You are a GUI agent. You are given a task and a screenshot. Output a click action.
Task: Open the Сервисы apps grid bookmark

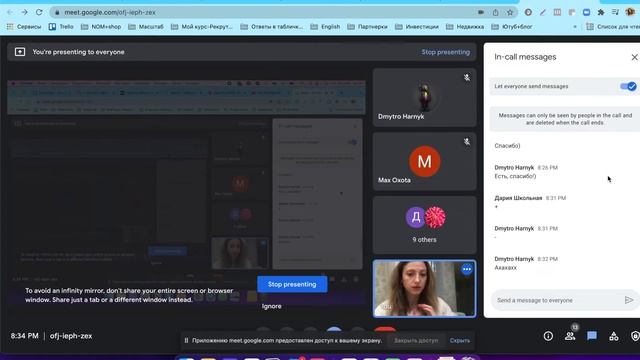[x=24, y=27]
